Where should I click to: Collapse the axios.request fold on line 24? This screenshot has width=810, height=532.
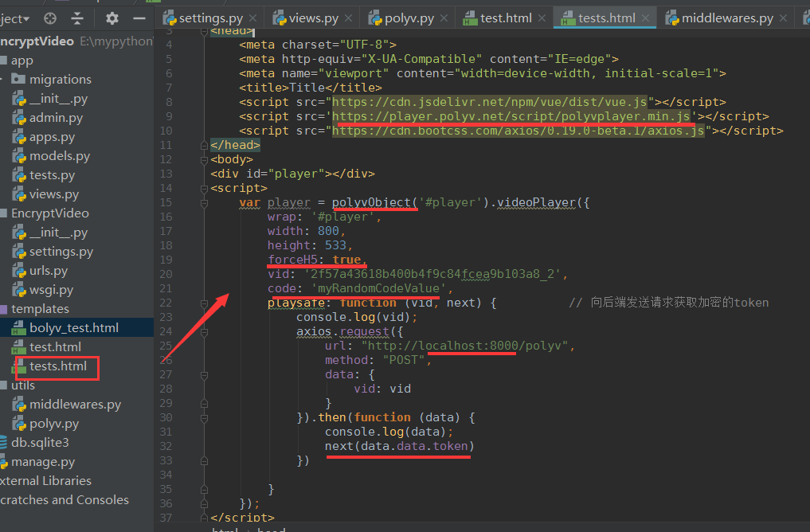point(204,332)
